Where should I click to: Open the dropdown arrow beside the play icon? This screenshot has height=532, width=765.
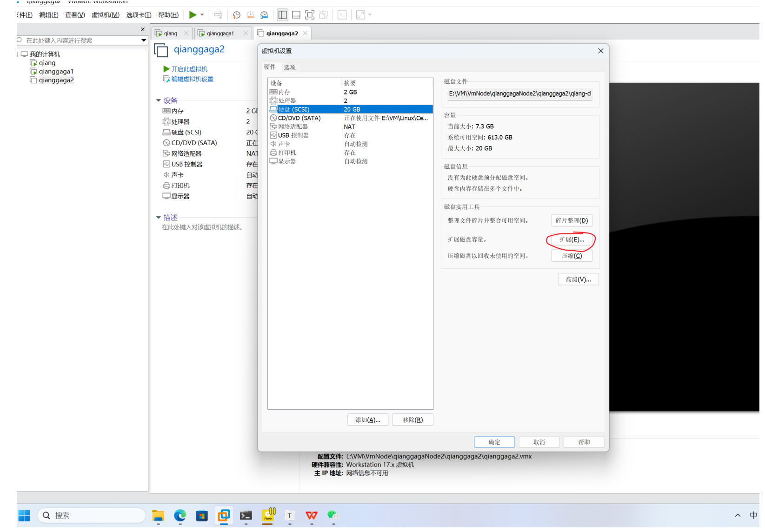pos(202,15)
